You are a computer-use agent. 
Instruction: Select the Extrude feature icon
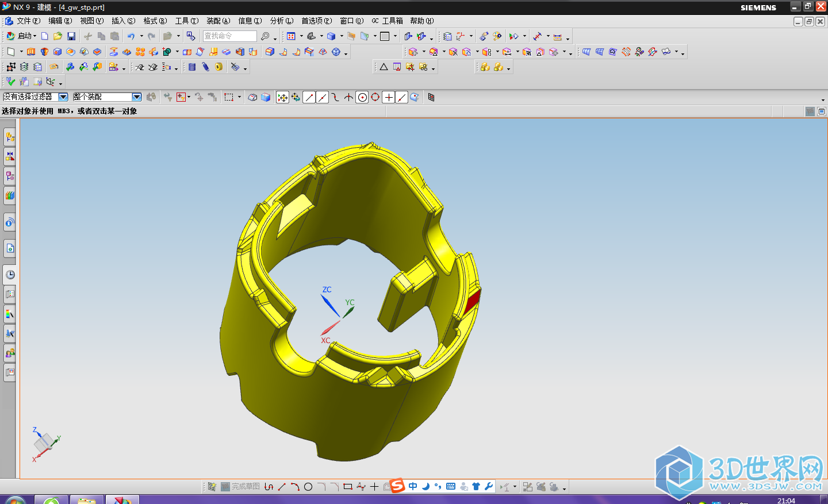[31, 52]
